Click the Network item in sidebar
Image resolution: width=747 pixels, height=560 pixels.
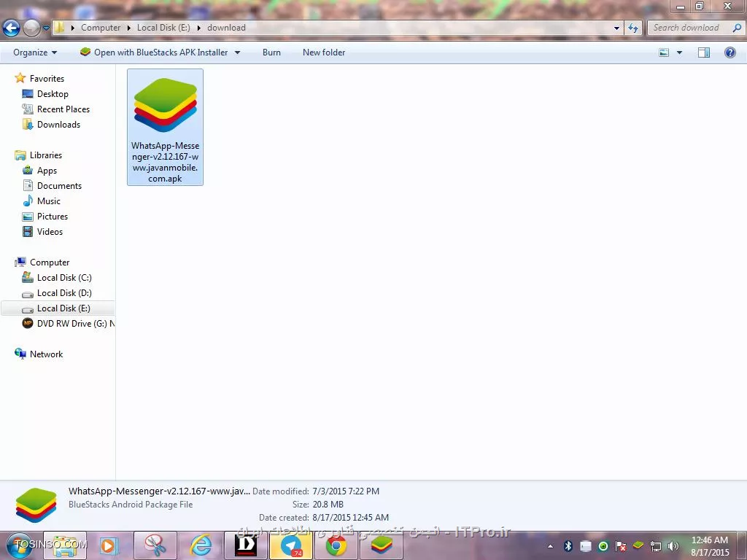(x=46, y=354)
